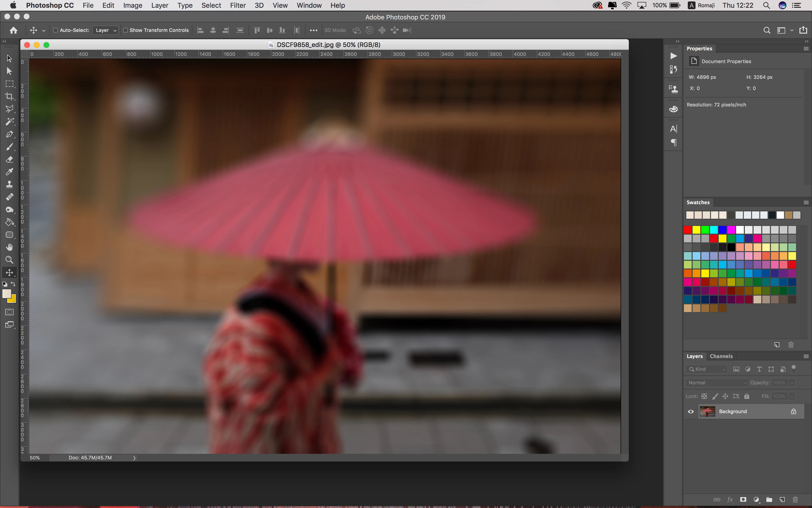Click the zoom level 50% field

tap(35, 458)
